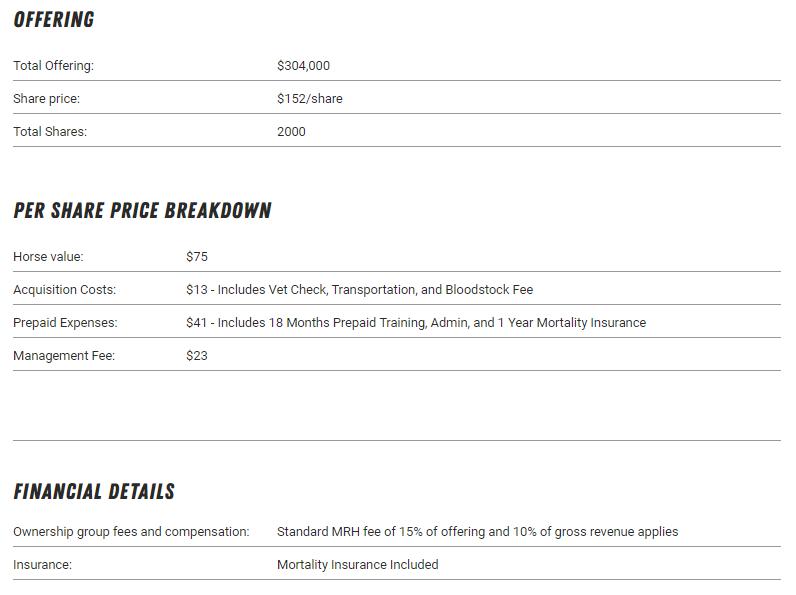Image resolution: width=796 pixels, height=595 pixels.
Task: Click the $152/share price value
Action: 309,99
